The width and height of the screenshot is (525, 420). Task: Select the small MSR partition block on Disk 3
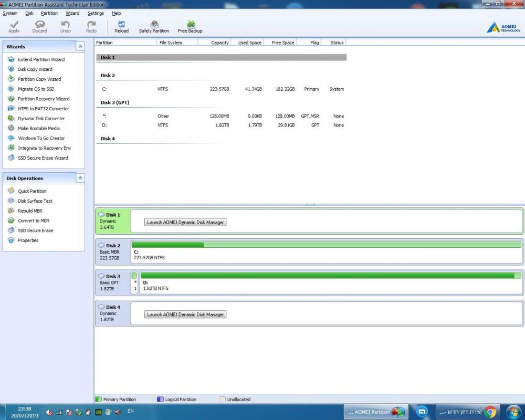[x=134, y=282]
